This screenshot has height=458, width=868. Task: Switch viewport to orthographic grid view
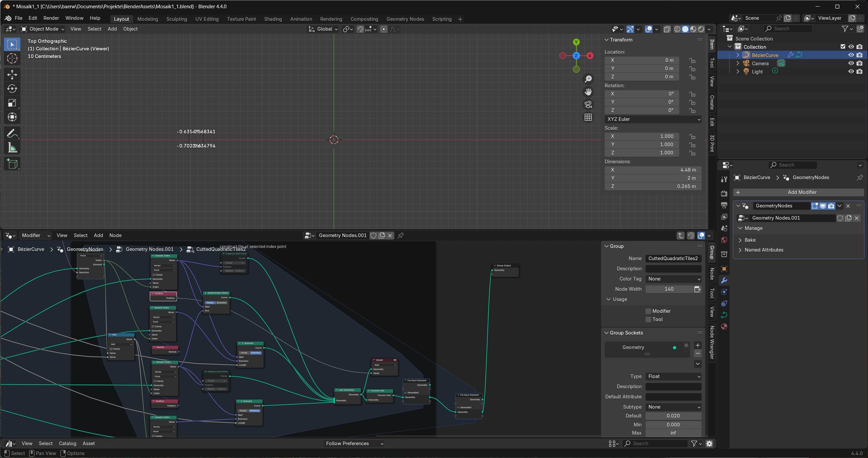pos(588,117)
